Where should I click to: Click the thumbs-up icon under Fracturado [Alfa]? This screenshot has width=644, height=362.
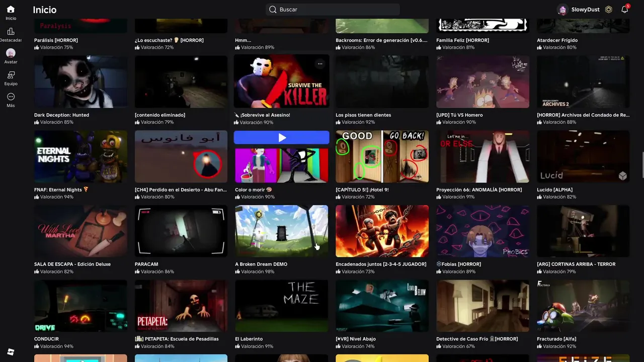click(x=539, y=346)
